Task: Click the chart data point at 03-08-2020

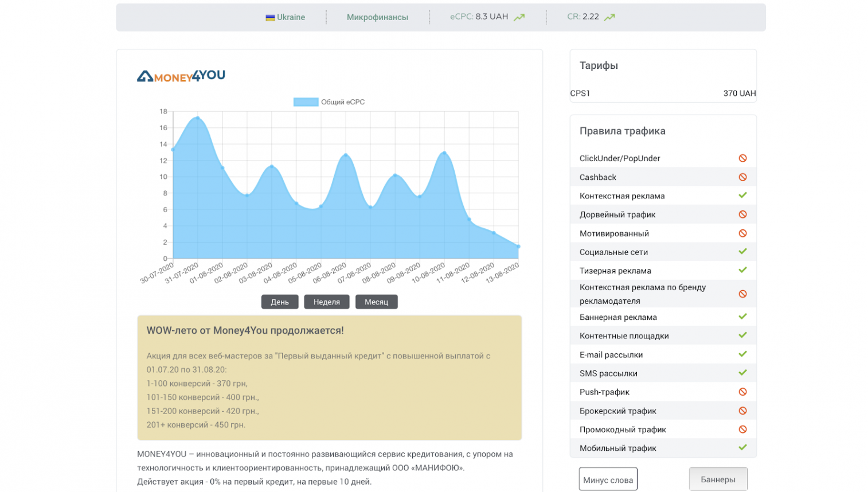Action: click(272, 166)
